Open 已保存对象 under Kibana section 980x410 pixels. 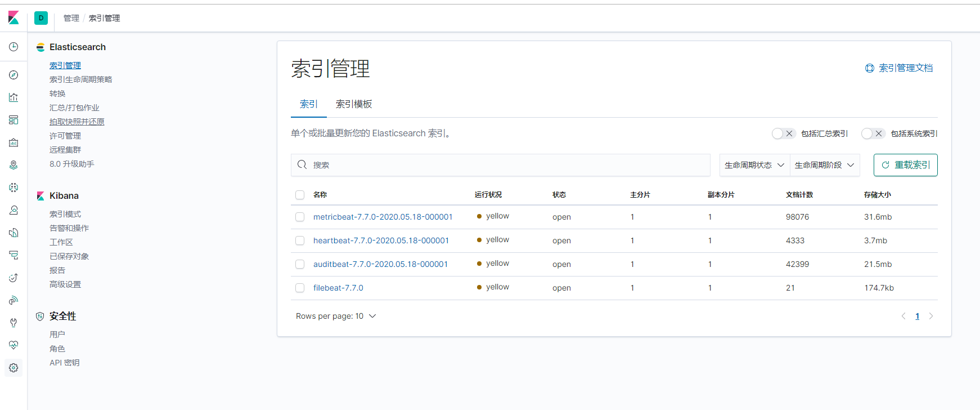tap(69, 256)
